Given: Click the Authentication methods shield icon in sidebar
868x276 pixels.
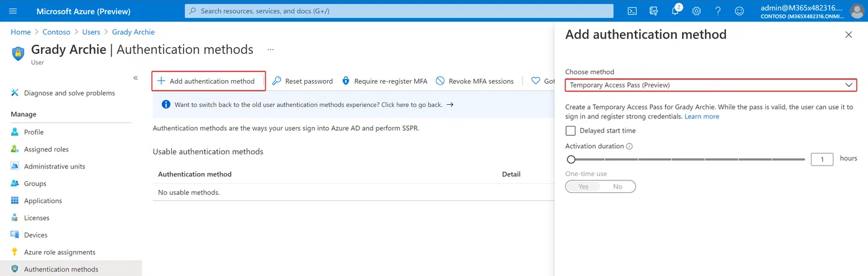Looking at the screenshot, I should tap(15, 269).
